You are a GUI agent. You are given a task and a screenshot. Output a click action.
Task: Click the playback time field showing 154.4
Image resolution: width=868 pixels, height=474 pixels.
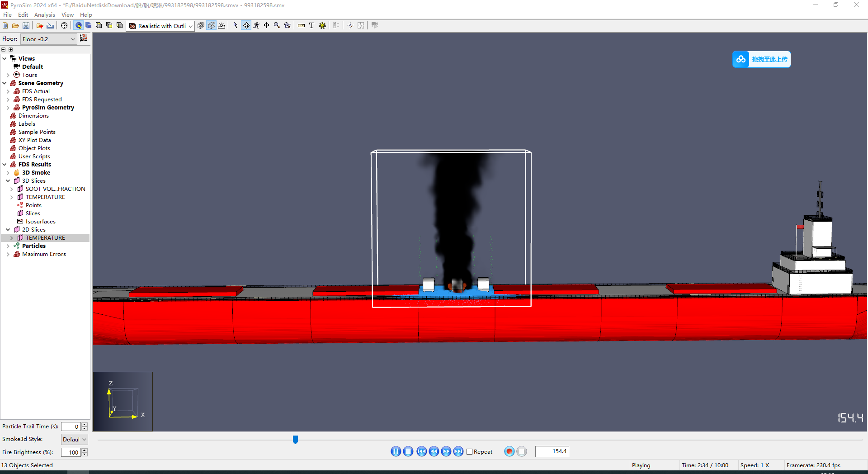[x=552, y=451]
